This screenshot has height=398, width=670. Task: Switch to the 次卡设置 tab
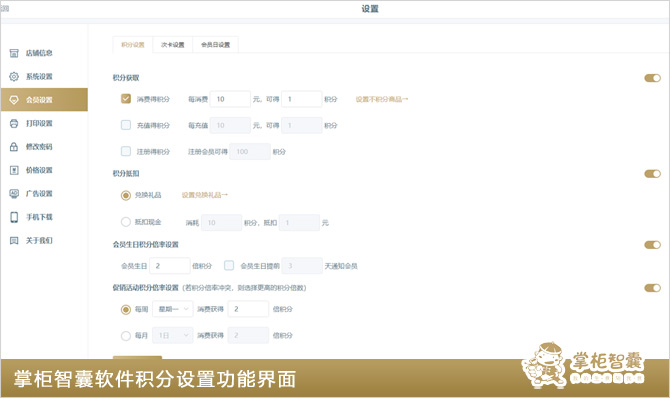click(x=173, y=44)
